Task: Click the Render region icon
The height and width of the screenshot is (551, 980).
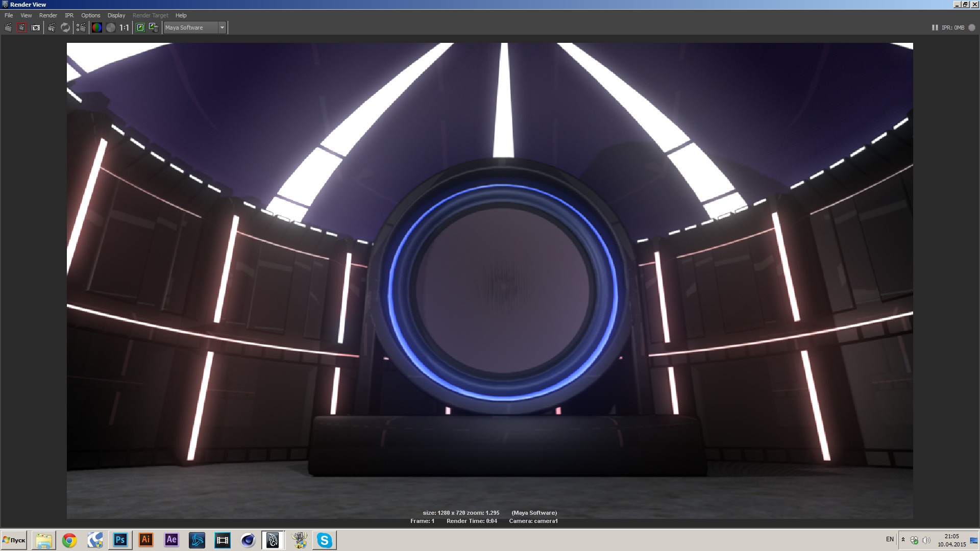Action: (x=21, y=28)
